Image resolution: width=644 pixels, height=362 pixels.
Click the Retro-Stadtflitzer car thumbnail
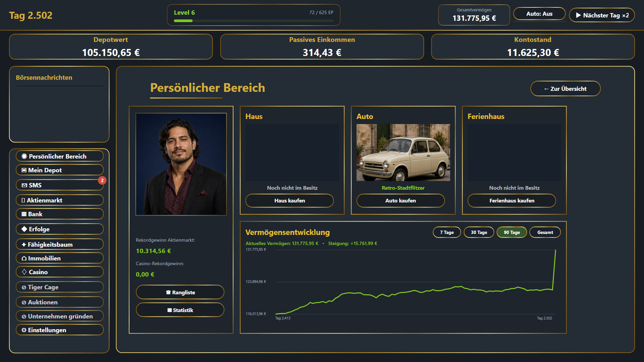[x=403, y=153]
